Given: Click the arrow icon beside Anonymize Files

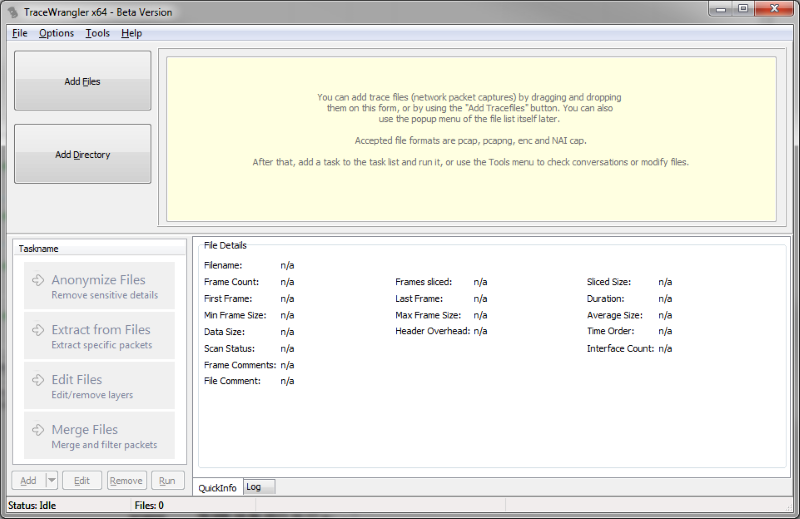Looking at the screenshot, I should tap(38, 280).
